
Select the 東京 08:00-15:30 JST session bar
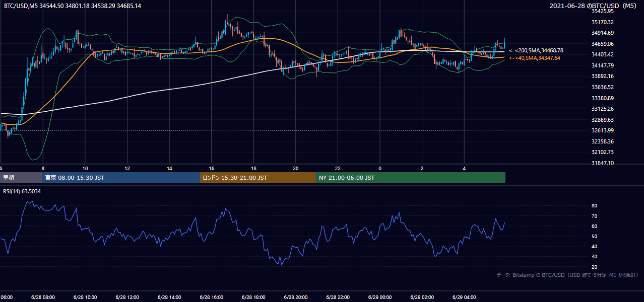121,178
